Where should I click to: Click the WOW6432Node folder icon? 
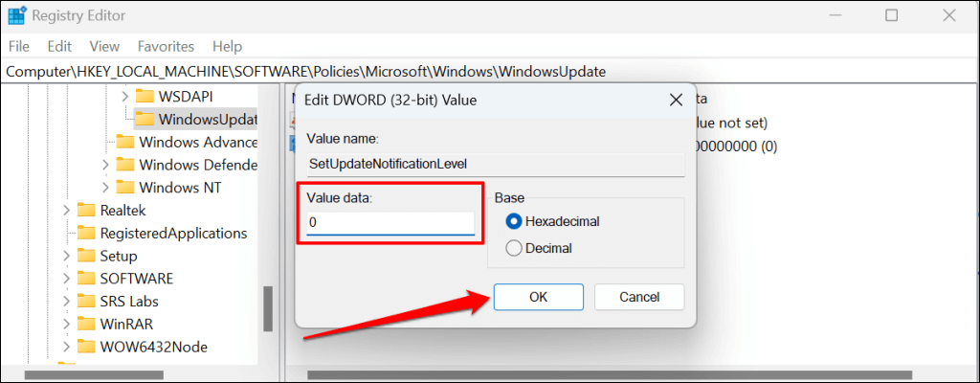click(87, 347)
